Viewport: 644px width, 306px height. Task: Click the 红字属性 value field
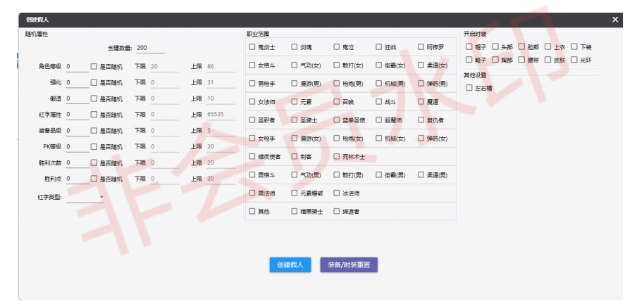(x=78, y=115)
